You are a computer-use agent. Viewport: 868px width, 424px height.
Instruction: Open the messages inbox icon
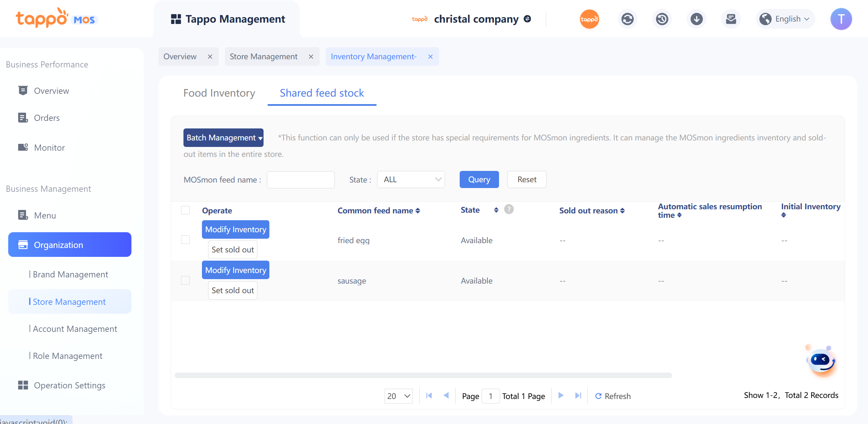[731, 19]
